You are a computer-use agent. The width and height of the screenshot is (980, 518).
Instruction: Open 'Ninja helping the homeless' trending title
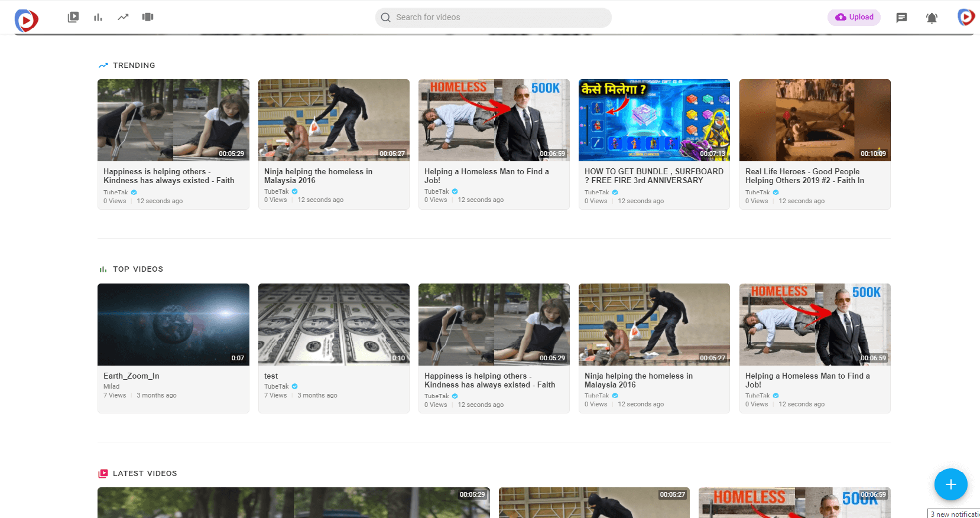tap(318, 176)
